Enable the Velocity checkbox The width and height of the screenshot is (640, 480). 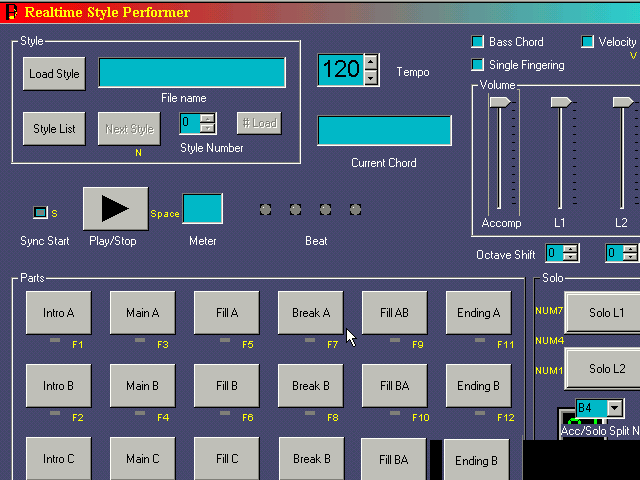pyautogui.click(x=588, y=42)
